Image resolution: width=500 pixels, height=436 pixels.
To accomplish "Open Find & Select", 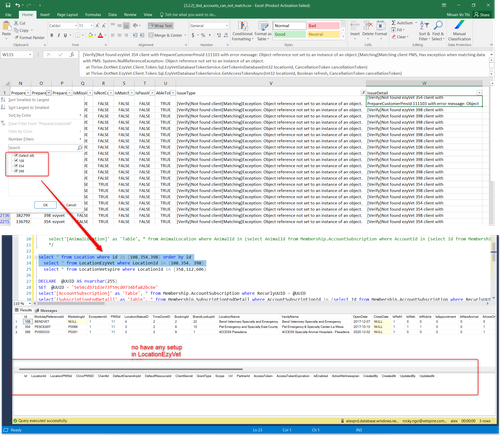I will point(438,31).
